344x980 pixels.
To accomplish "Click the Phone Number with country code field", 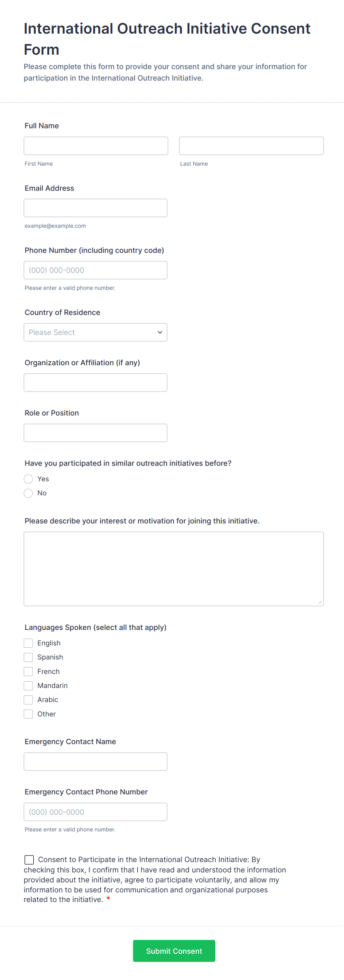I will tap(95, 270).
